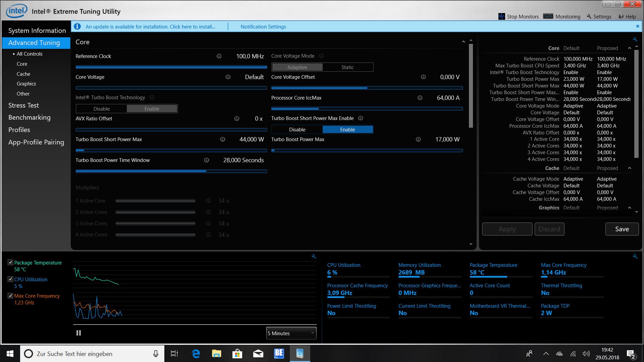
Task: Select Cache under Advanced Tuning
Action: click(x=23, y=74)
